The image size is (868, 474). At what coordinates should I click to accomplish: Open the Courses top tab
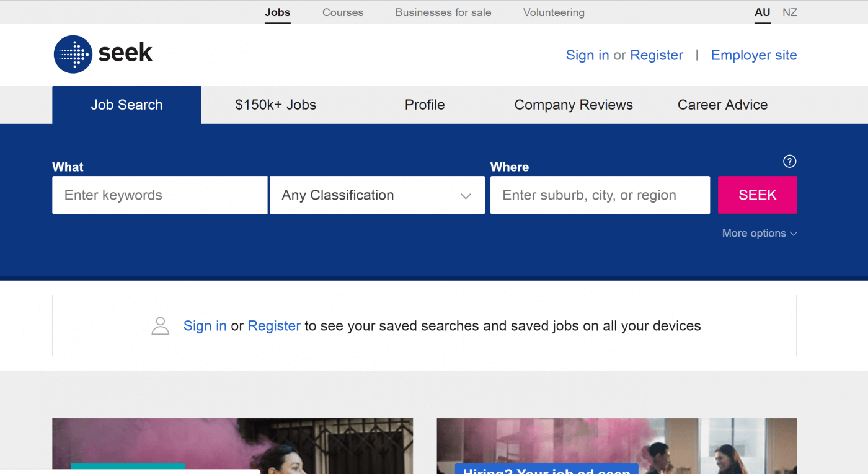click(x=343, y=12)
